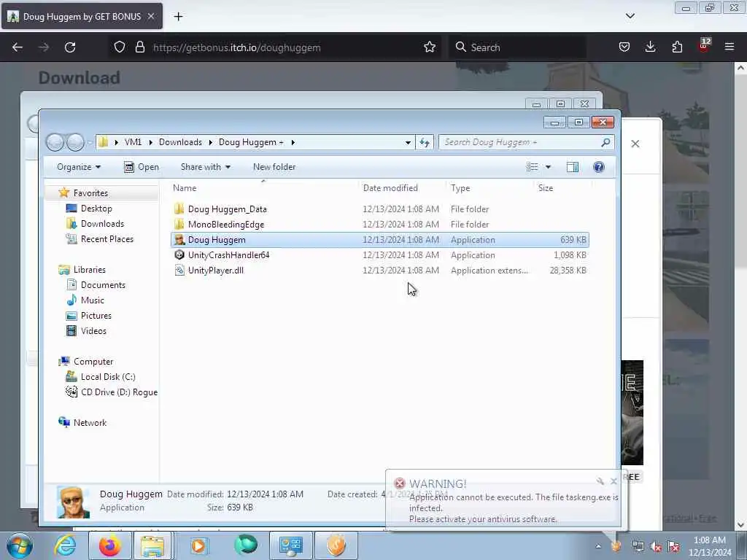Select the UnityPlayer.dll file
Image resolution: width=747 pixels, height=560 pixels.
pos(215,270)
